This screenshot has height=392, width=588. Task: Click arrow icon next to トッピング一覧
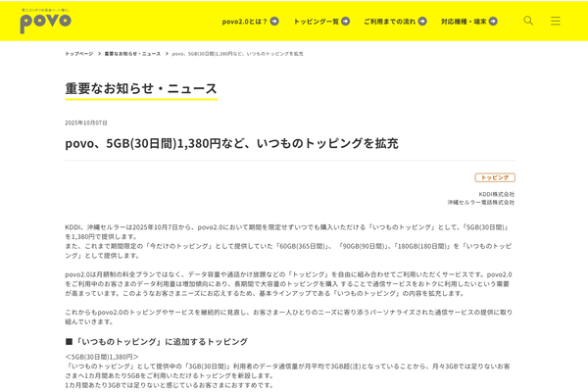(x=345, y=22)
